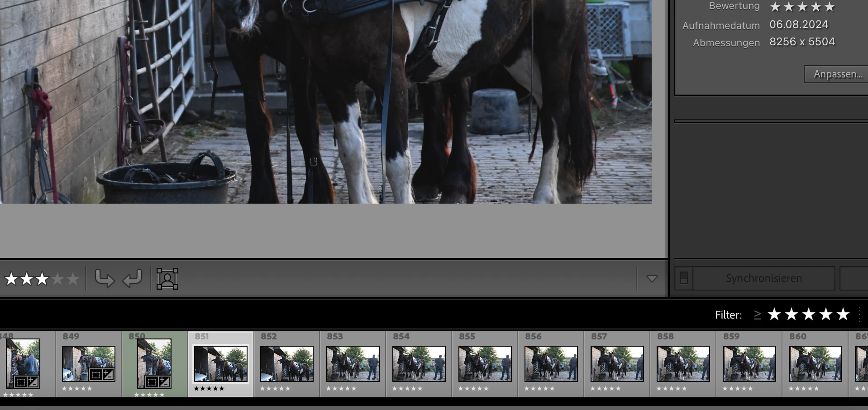Click the black rating stars under thumbnail 851

pyautogui.click(x=209, y=388)
